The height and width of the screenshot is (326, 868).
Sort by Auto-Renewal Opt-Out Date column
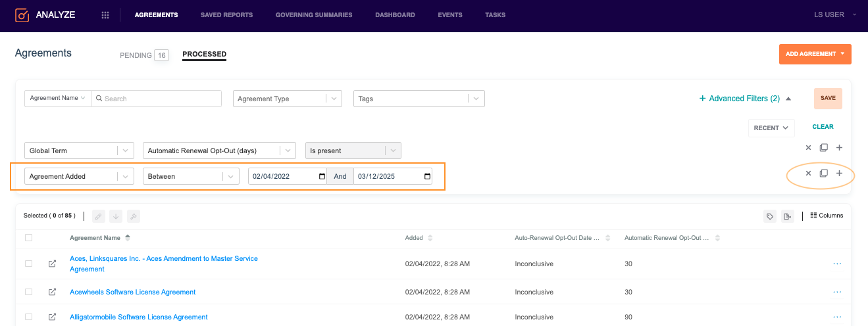point(563,238)
